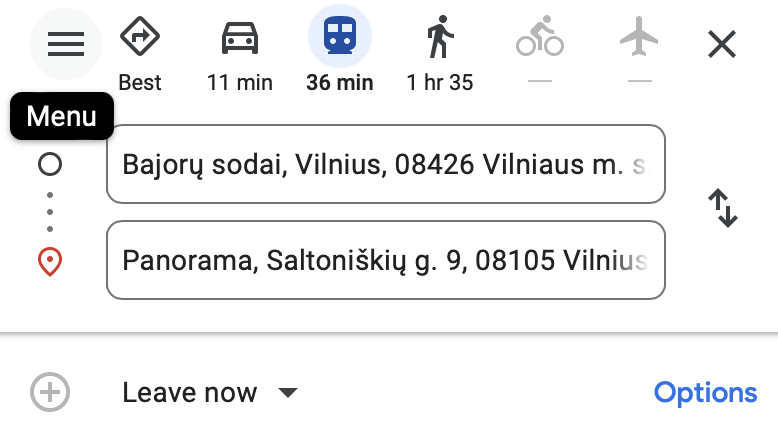Screen dimensions: 778x434
Task: Pick the flights airplane icon
Action: pyautogui.click(x=640, y=40)
